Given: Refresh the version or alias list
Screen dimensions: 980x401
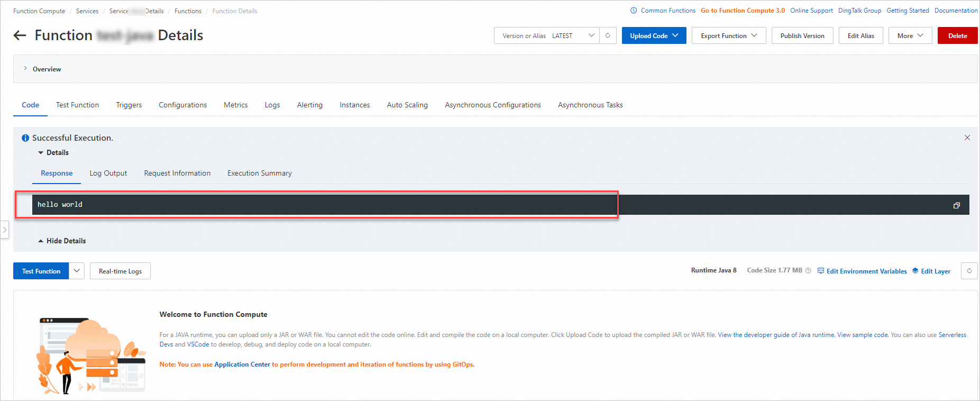Looking at the screenshot, I should coord(608,35).
